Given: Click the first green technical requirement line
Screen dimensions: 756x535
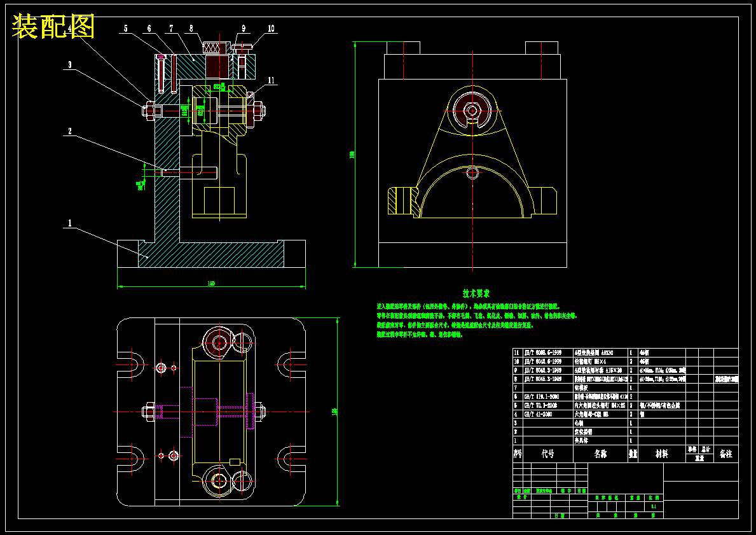Looking at the screenshot, I should point(468,307).
